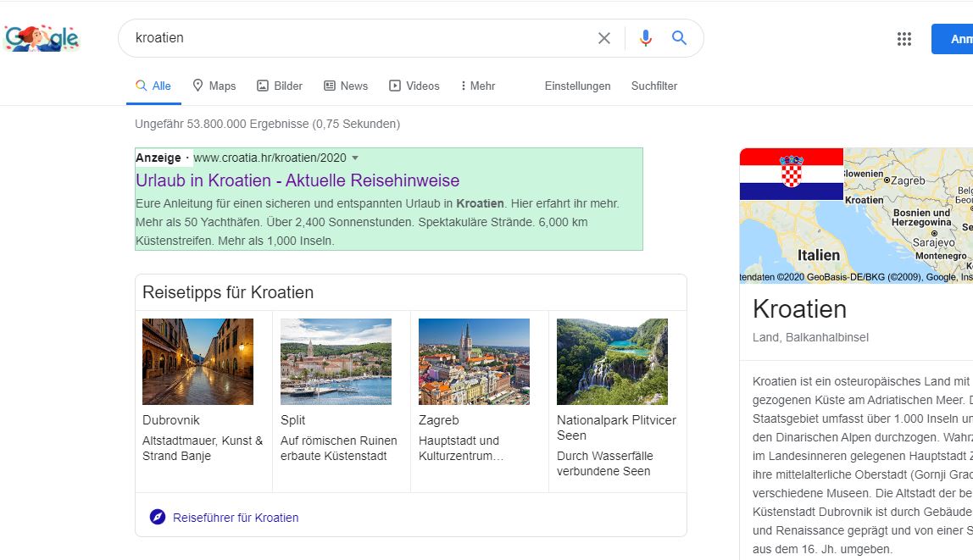This screenshot has width=973, height=560.
Task: Open the Videos results tab
Action: click(x=414, y=86)
